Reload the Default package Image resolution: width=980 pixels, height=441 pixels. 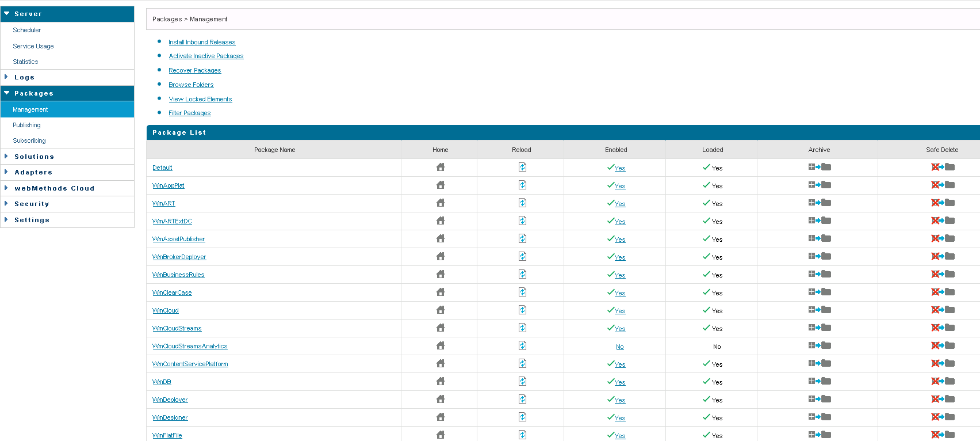[x=522, y=167]
